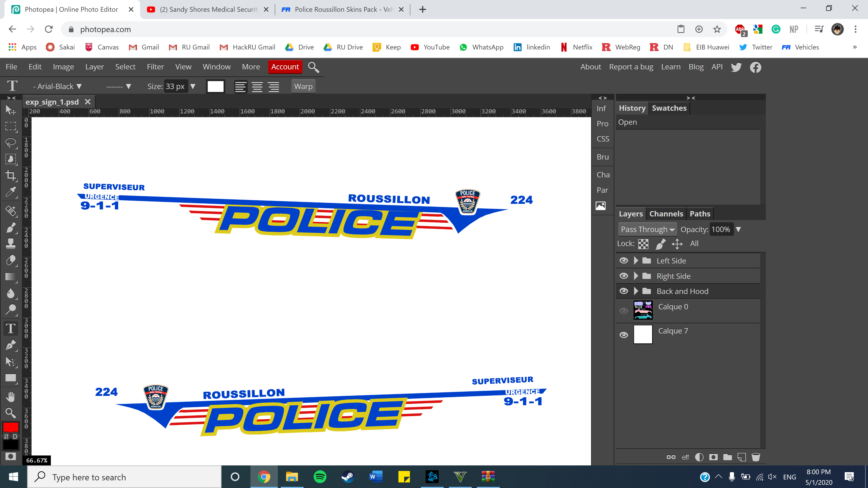
Task: Click the red Account button
Action: 285,67
